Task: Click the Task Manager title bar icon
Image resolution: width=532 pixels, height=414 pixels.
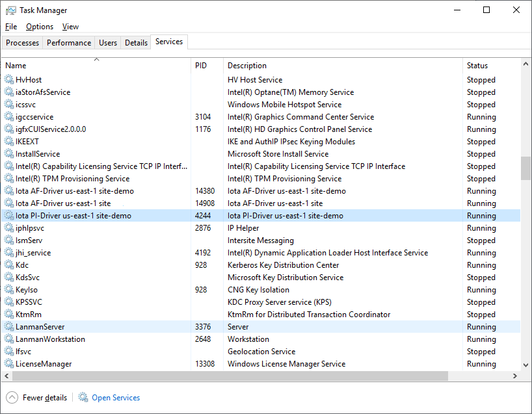Action: 10,10
